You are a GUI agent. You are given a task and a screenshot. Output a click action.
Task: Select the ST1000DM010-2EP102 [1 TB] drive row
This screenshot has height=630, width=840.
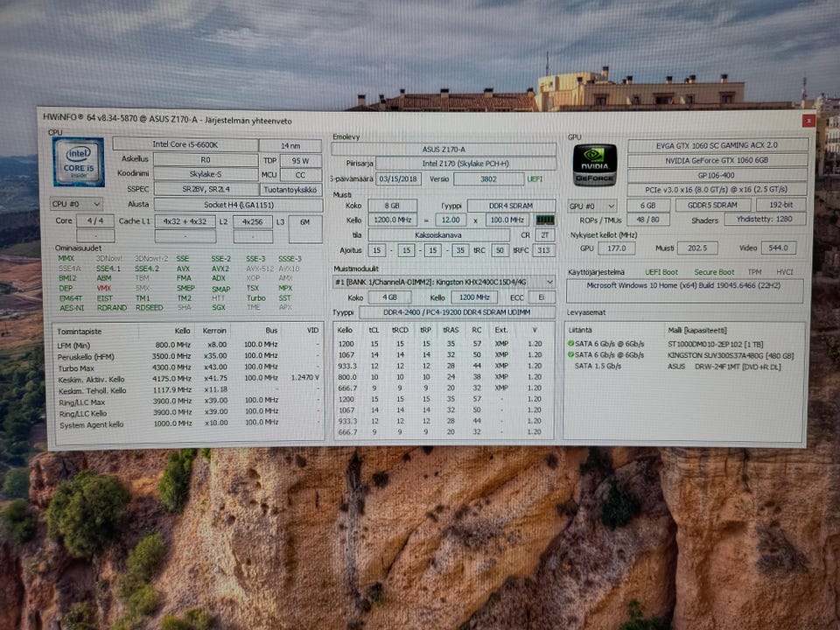(x=684, y=344)
